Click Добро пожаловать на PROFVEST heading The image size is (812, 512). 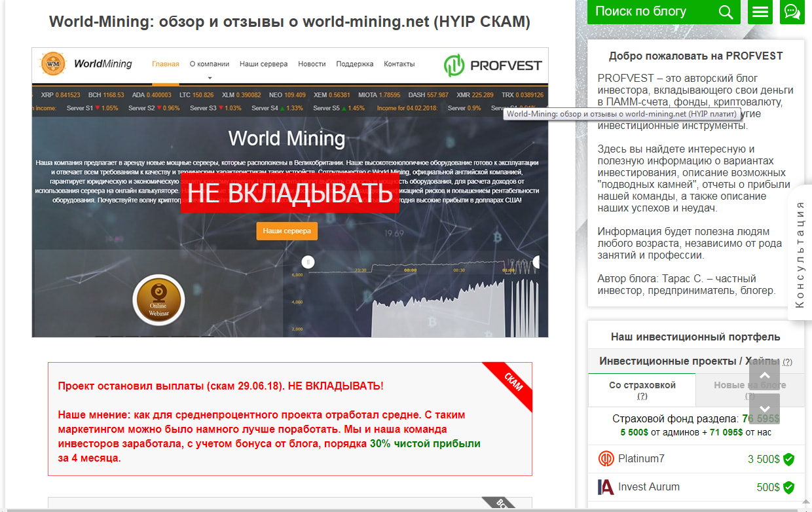coord(696,56)
